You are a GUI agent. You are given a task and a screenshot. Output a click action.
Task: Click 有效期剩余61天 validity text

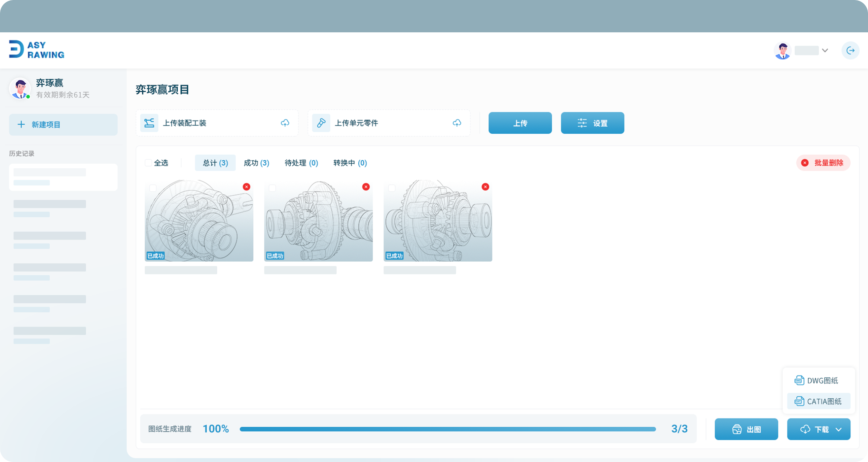[63, 95]
